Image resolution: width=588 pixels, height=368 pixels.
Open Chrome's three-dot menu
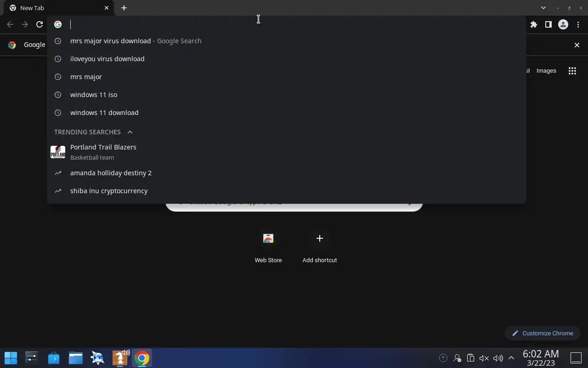[x=578, y=24]
